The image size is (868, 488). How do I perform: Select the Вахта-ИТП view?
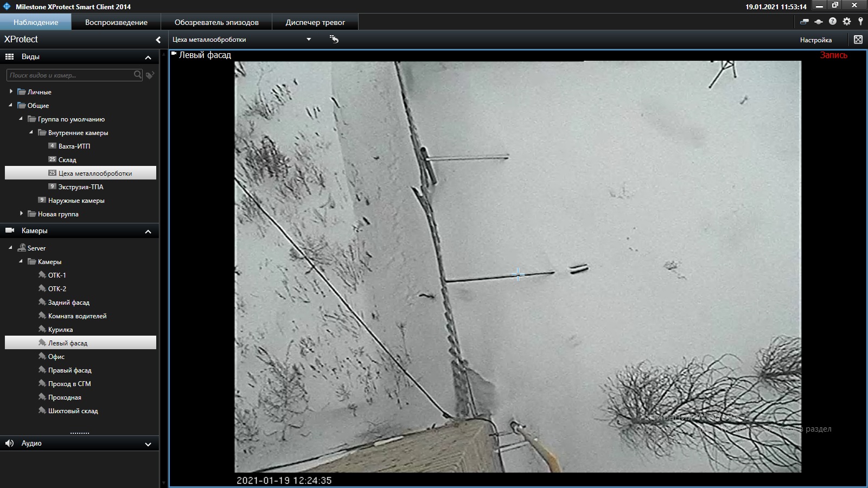tap(74, 146)
